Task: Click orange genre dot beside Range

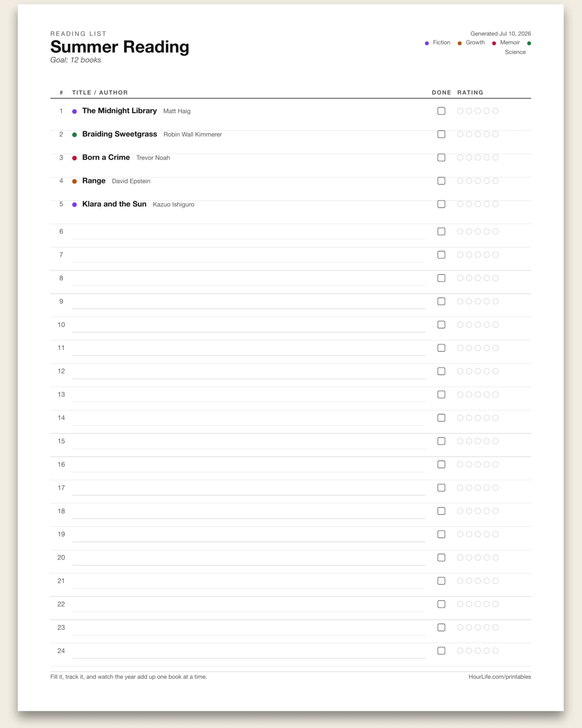Action: (75, 182)
